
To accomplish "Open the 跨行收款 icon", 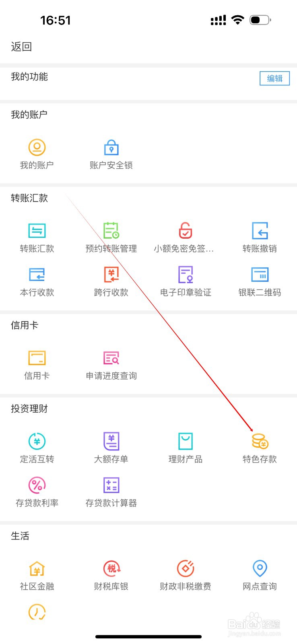I will click(x=111, y=275).
